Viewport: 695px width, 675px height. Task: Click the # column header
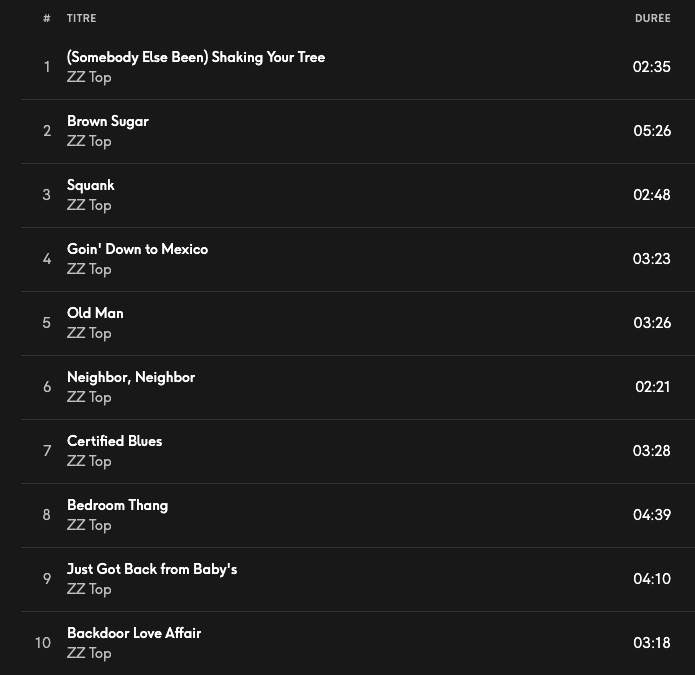point(46,18)
